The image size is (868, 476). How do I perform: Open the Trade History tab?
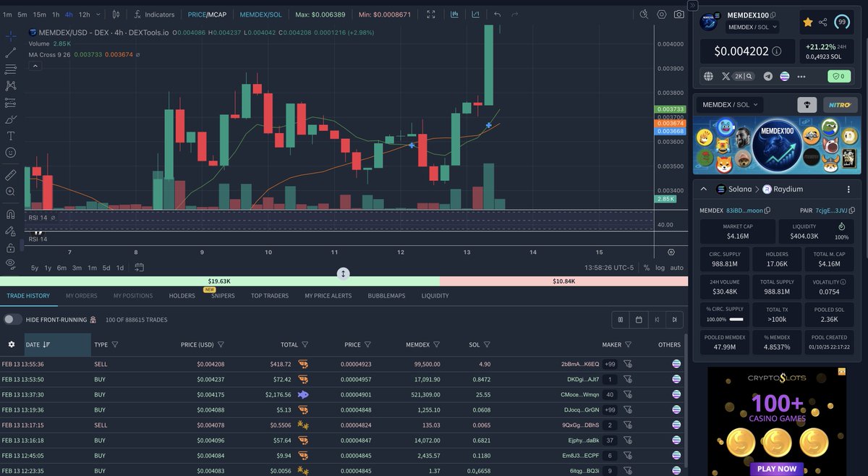(x=28, y=295)
